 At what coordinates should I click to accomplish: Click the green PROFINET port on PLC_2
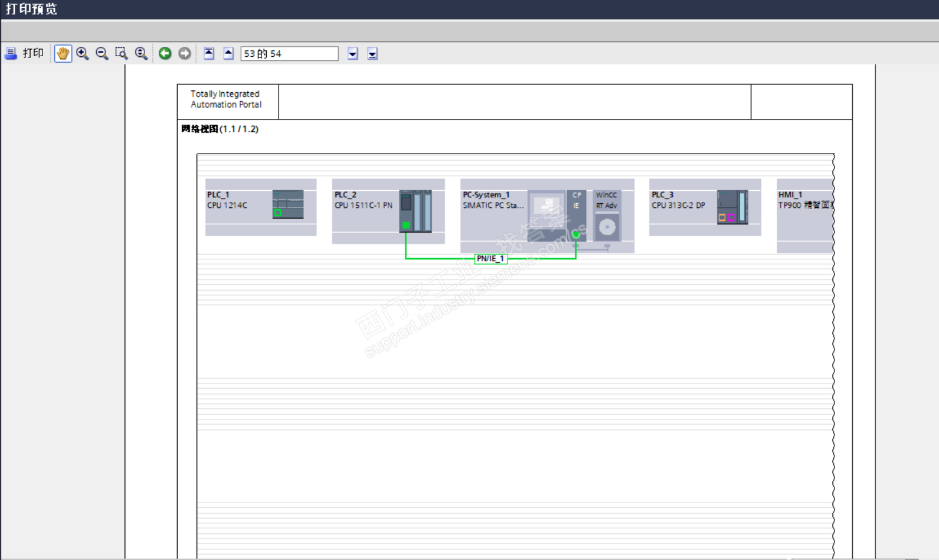(406, 225)
